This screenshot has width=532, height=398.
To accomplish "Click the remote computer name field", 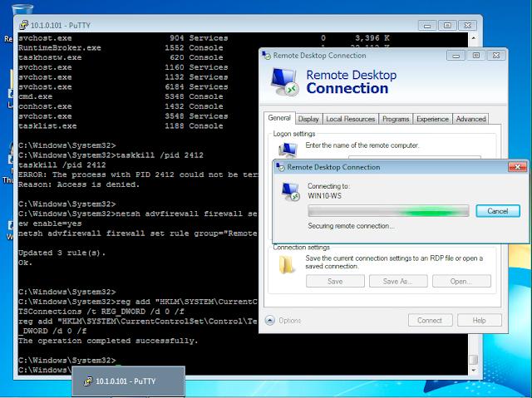I will (415, 158).
